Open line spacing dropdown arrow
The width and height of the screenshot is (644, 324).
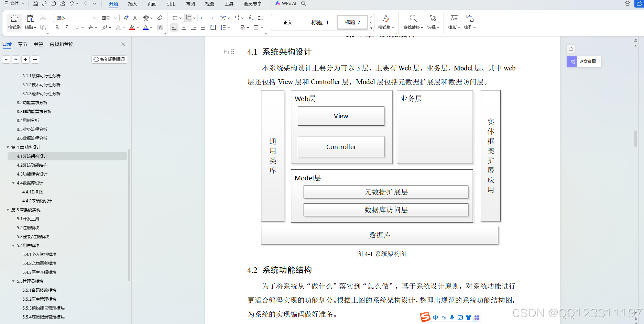click(x=229, y=27)
